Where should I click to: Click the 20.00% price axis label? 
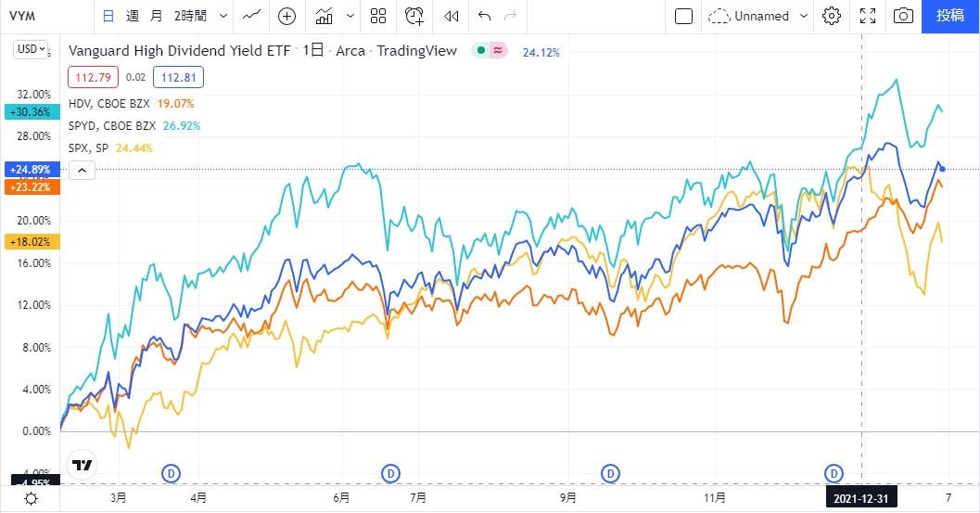[33, 220]
